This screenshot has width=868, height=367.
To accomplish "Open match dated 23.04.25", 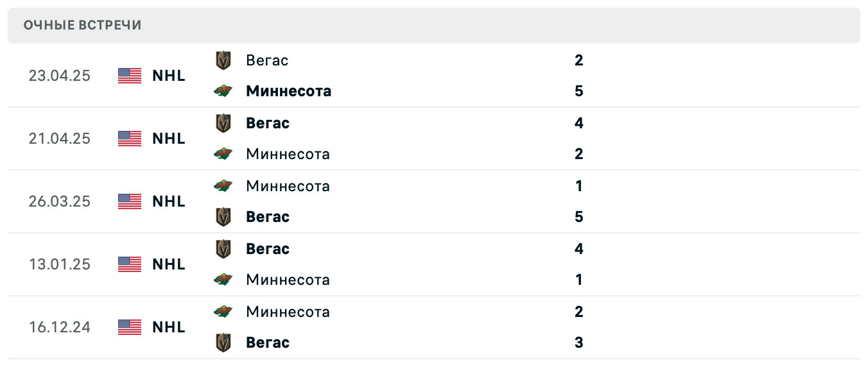I will pos(60,76).
